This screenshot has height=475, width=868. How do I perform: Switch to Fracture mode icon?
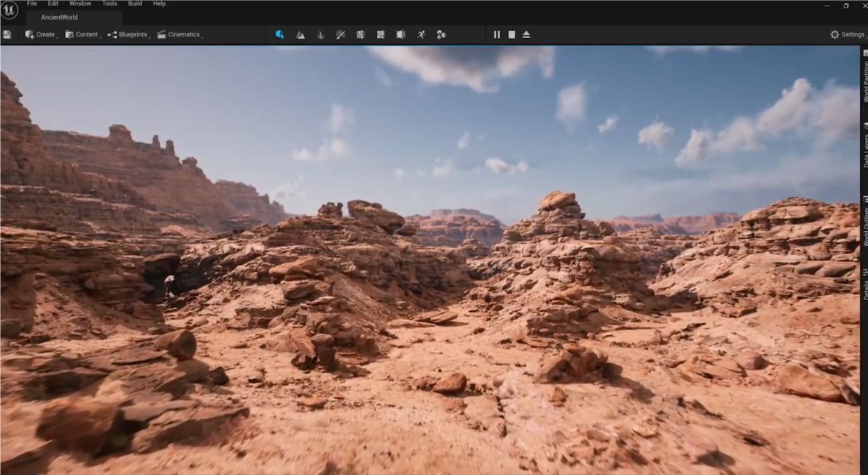pyautogui.click(x=381, y=34)
